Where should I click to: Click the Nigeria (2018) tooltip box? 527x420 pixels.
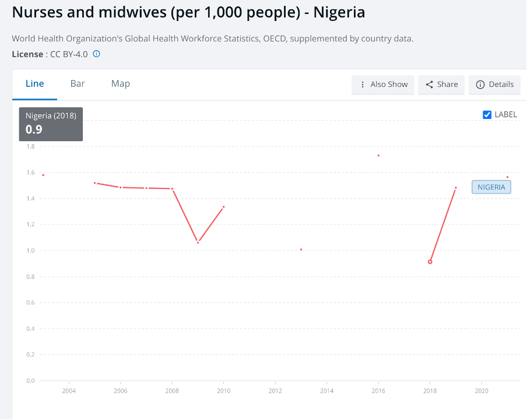point(51,124)
